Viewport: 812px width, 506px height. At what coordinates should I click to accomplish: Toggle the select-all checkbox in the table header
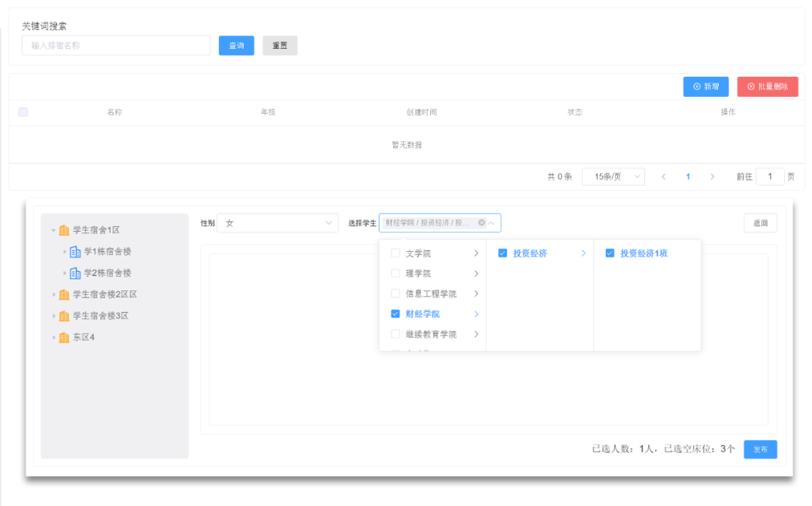pyautogui.click(x=23, y=111)
